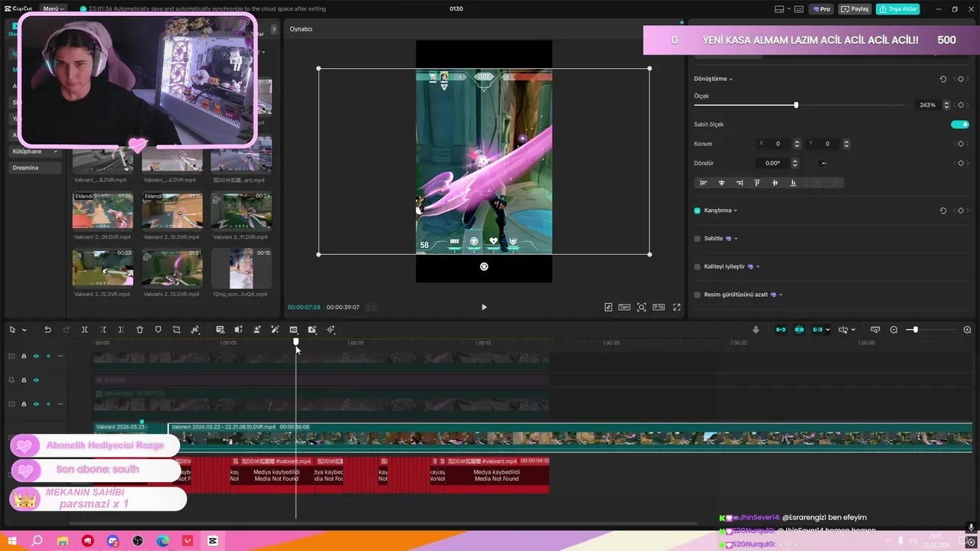Click the 9:16 aspect ratio button in player
The width and height of the screenshot is (980, 551).
[x=658, y=307]
